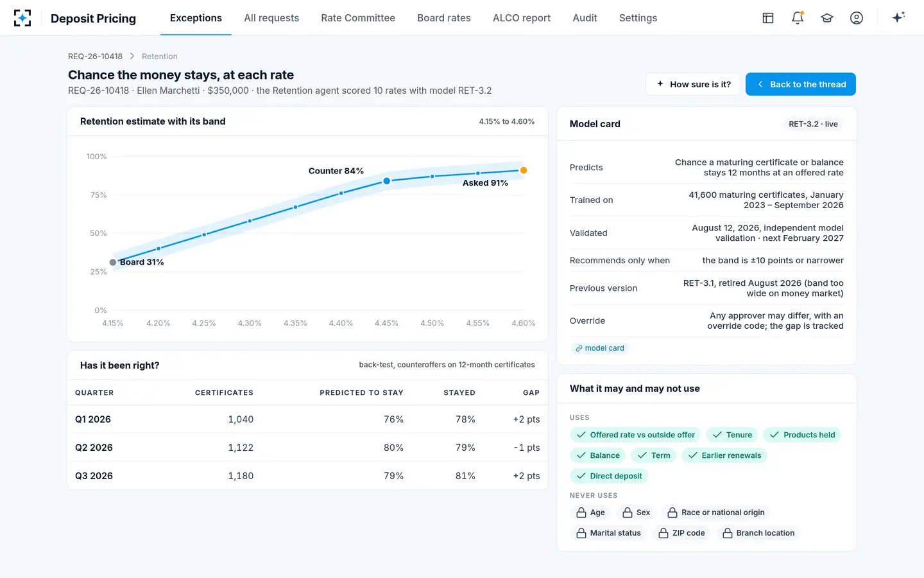Click the Direct deposit chip
The height and width of the screenshot is (578, 924).
pos(609,476)
